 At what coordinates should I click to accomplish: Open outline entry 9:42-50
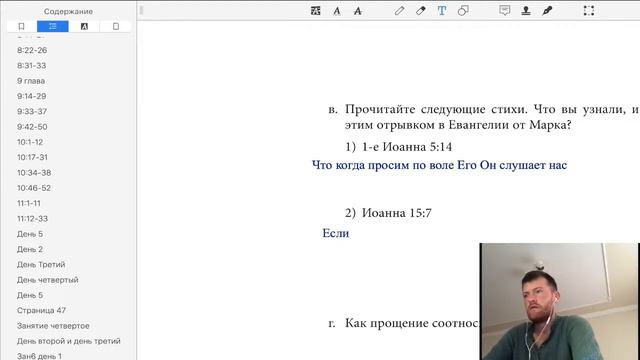32,127
